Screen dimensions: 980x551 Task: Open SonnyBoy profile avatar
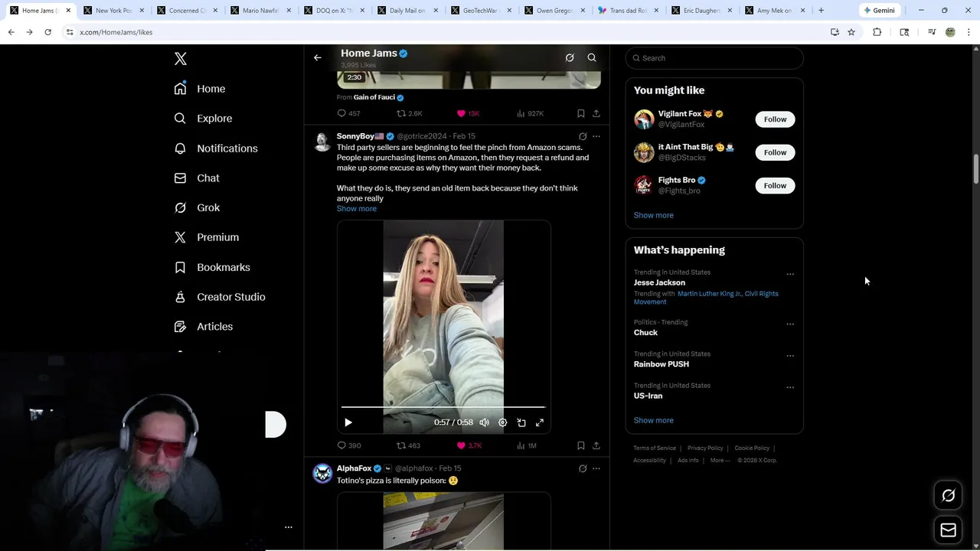[322, 142]
